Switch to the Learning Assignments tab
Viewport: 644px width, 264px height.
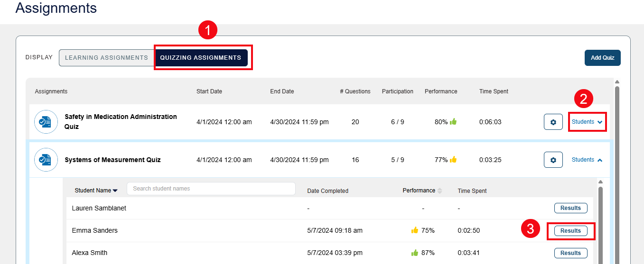point(106,58)
